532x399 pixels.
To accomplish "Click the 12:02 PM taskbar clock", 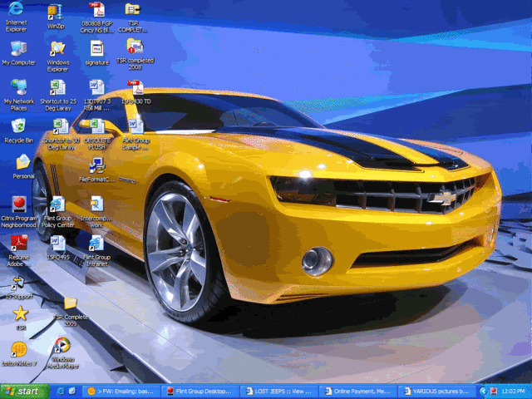I will point(515,392).
